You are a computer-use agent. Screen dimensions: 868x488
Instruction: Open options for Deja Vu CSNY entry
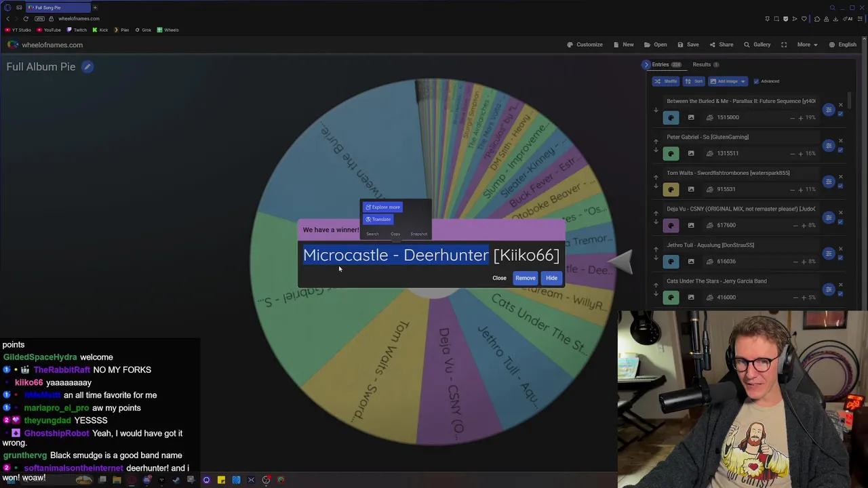point(829,218)
